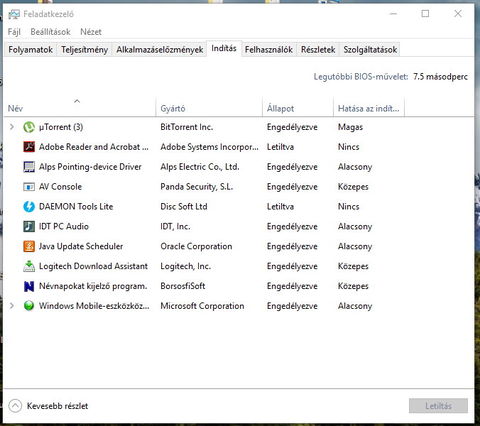Sort by the Állapot column header
This screenshot has height=426, width=480.
click(x=280, y=109)
